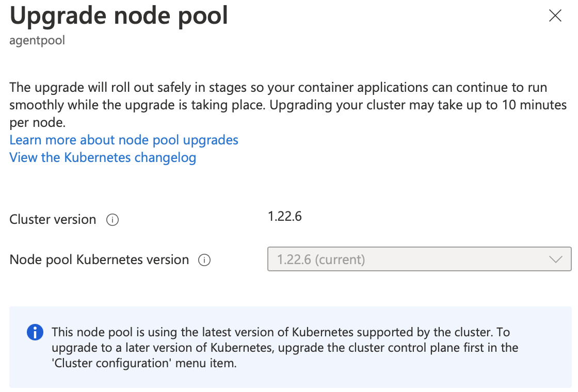Click the Node pool Kubernetes version label
Viewport: 578px width, 392px height.
click(99, 260)
